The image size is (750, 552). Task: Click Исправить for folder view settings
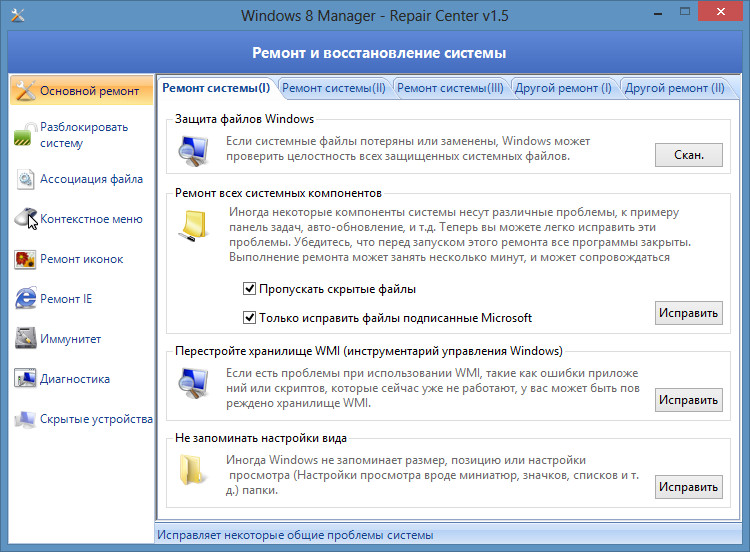point(688,488)
